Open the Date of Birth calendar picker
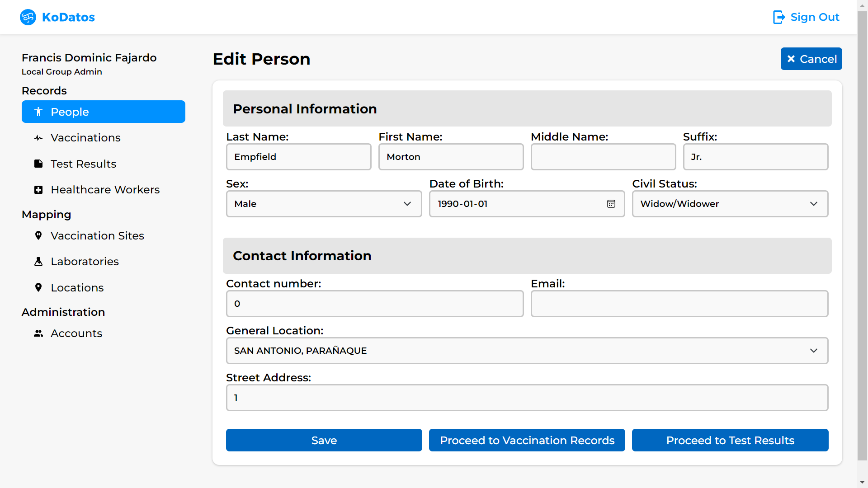868x488 pixels. coord(611,204)
